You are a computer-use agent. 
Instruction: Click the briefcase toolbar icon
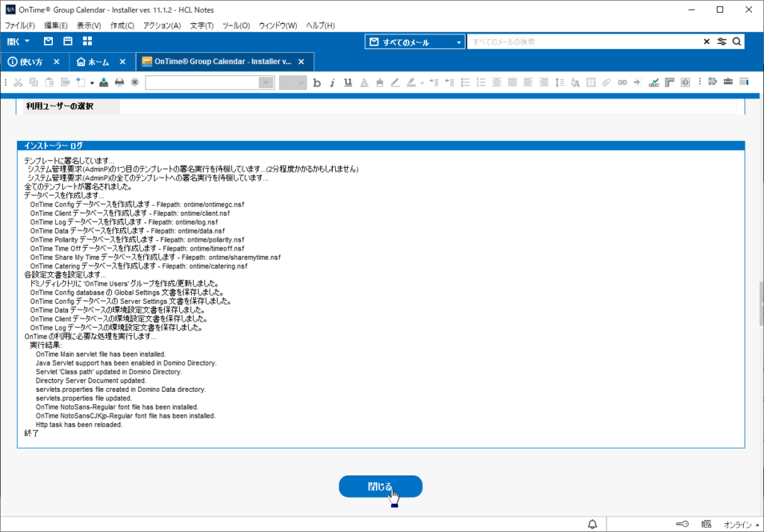coord(728,81)
